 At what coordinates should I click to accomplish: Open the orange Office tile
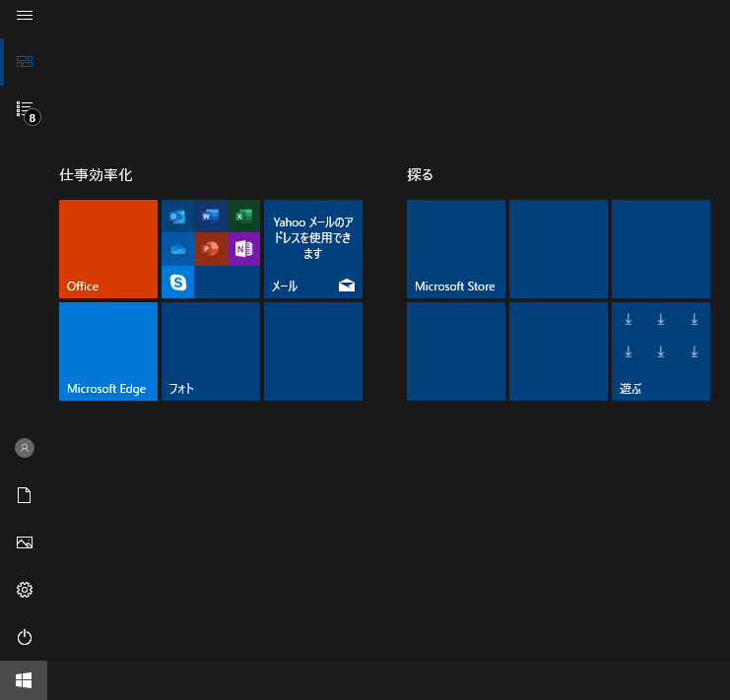click(x=108, y=248)
